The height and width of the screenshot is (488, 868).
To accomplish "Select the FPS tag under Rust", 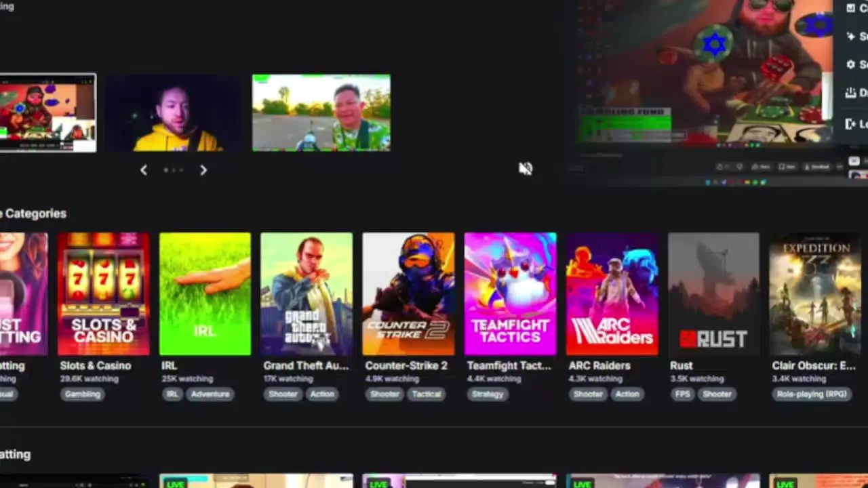I will pos(682,394).
